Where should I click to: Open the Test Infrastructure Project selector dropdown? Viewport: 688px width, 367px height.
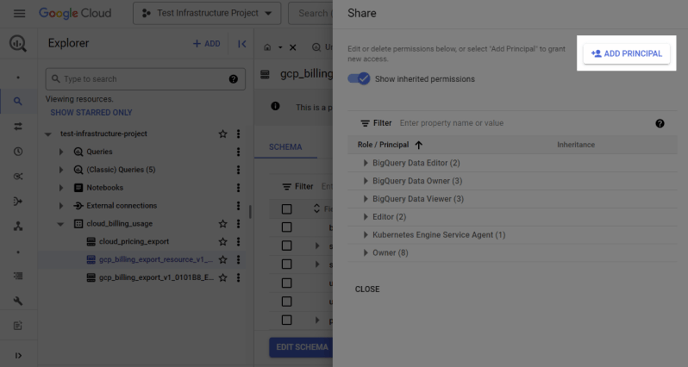tap(207, 13)
